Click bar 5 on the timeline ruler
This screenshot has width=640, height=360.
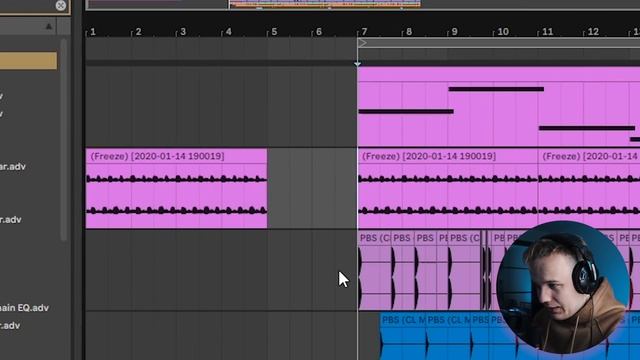[274, 31]
